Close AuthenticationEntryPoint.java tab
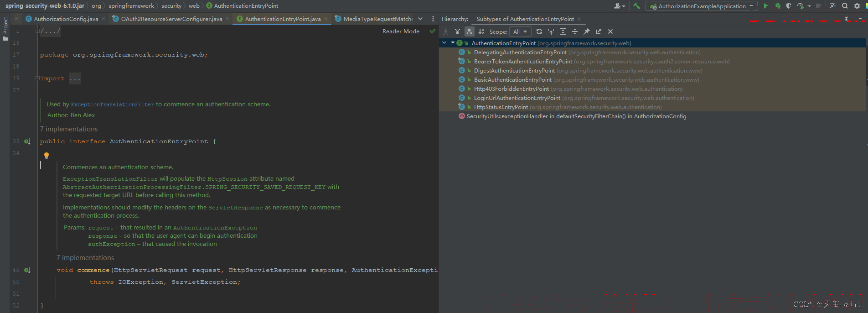The width and height of the screenshot is (868, 313). 326,19
